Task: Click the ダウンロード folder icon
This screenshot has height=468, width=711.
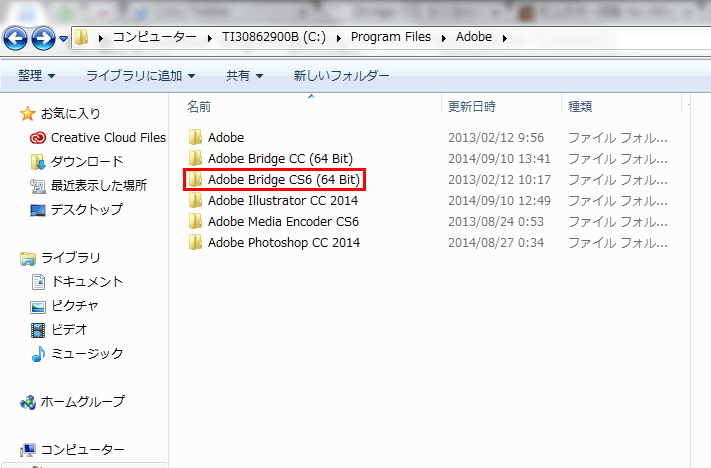Action: pyautogui.click(x=38, y=162)
